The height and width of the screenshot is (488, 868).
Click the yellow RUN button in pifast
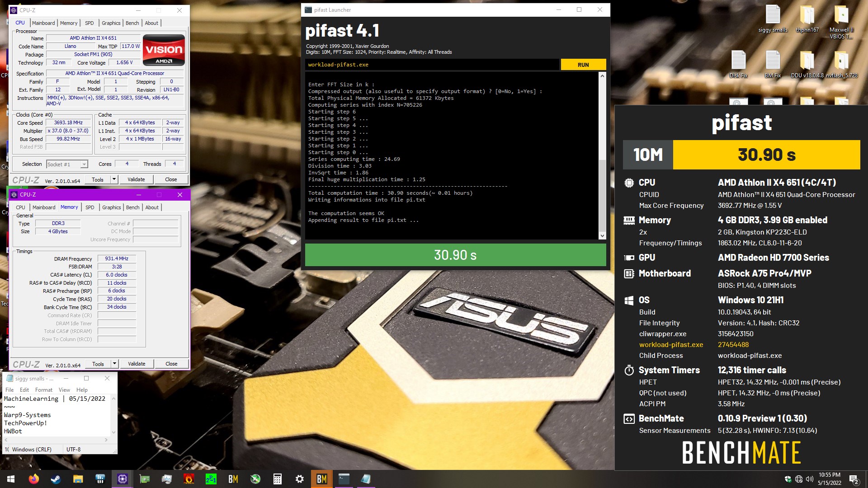(x=583, y=65)
